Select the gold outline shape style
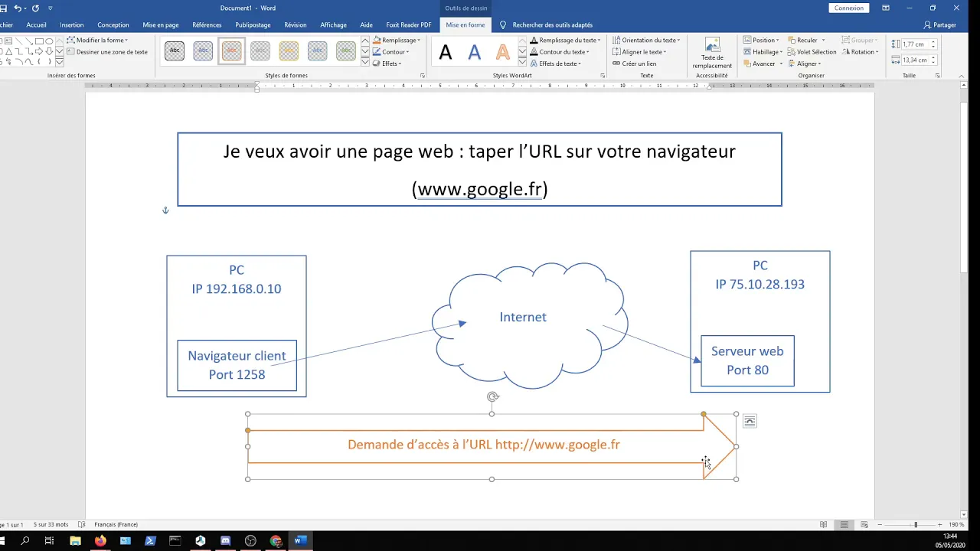The image size is (980, 551). tap(289, 51)
